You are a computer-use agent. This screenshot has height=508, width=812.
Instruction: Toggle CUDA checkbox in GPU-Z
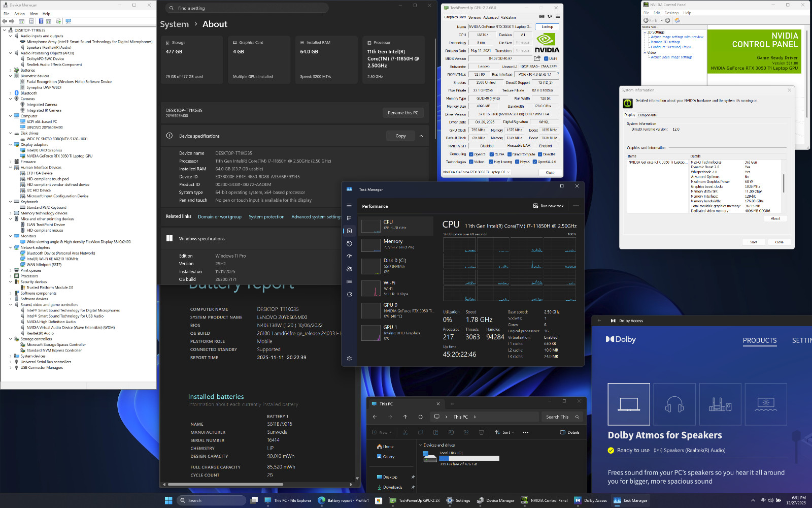pos(491,154)
